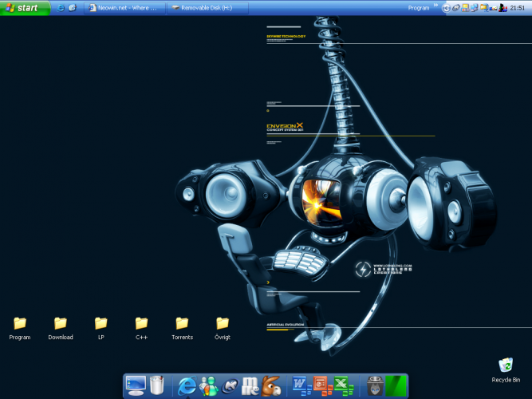This screenshot has height=399, width=532.
Task: Click the Start button
Action: [26, 7]
